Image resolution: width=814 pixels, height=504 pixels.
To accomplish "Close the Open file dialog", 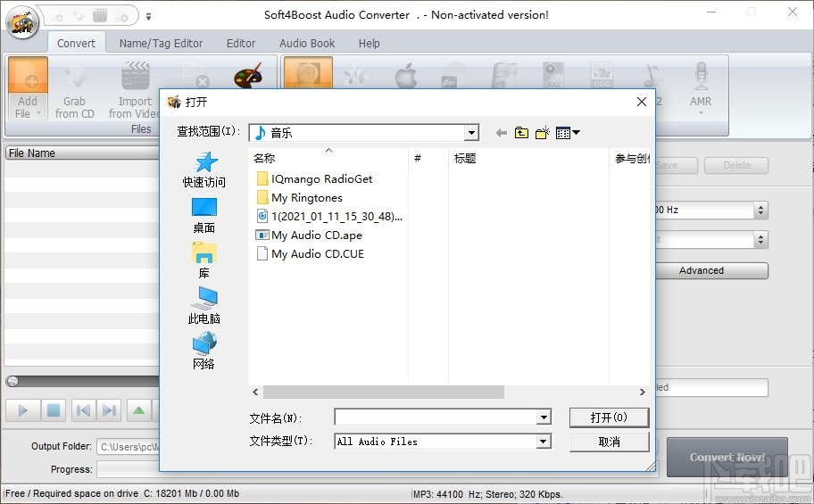I will pos(642,102).
